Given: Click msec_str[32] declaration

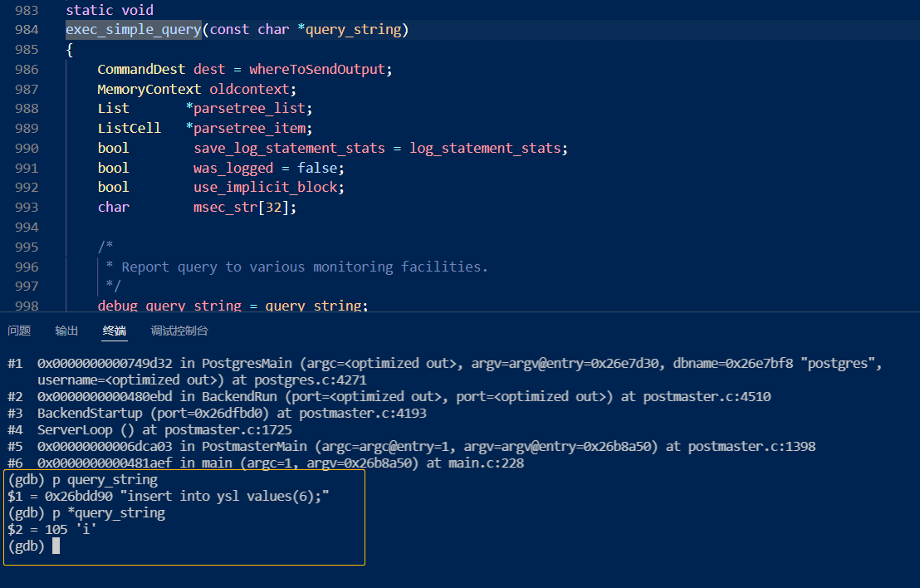Looking at the screenshot, I should tap(244, 208).
